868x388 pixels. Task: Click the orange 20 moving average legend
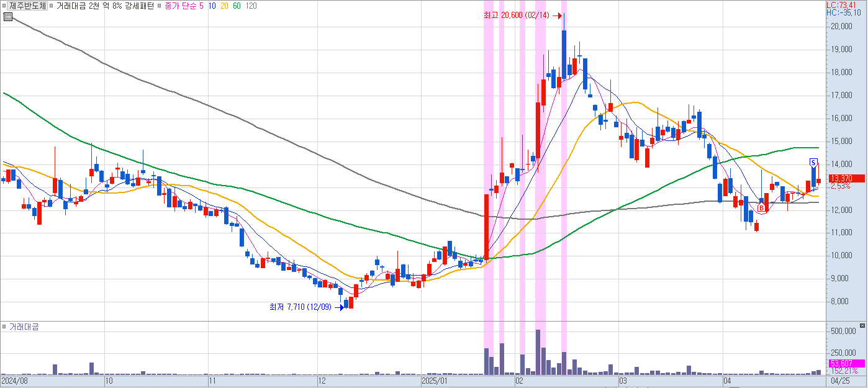coord(224,6)
